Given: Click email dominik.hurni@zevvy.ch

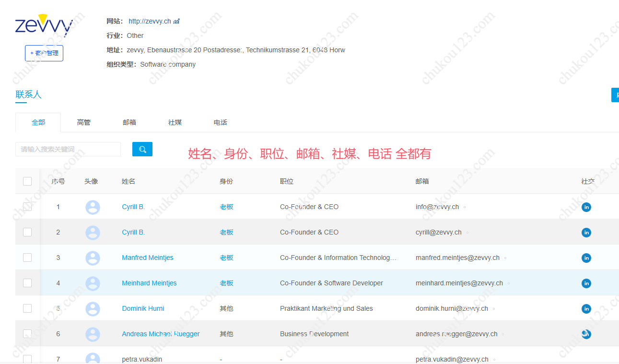Looking at the screenshot, I should (x=452, y=308).
